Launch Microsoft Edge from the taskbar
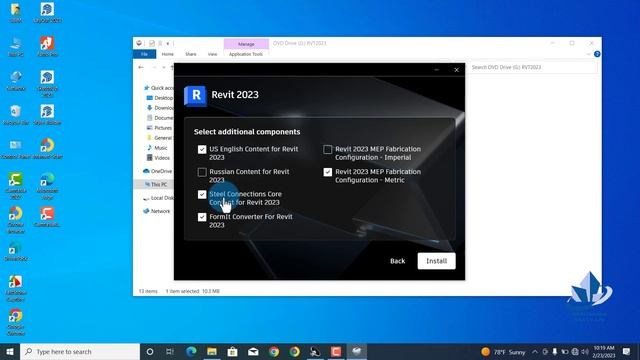 (191, 351)
